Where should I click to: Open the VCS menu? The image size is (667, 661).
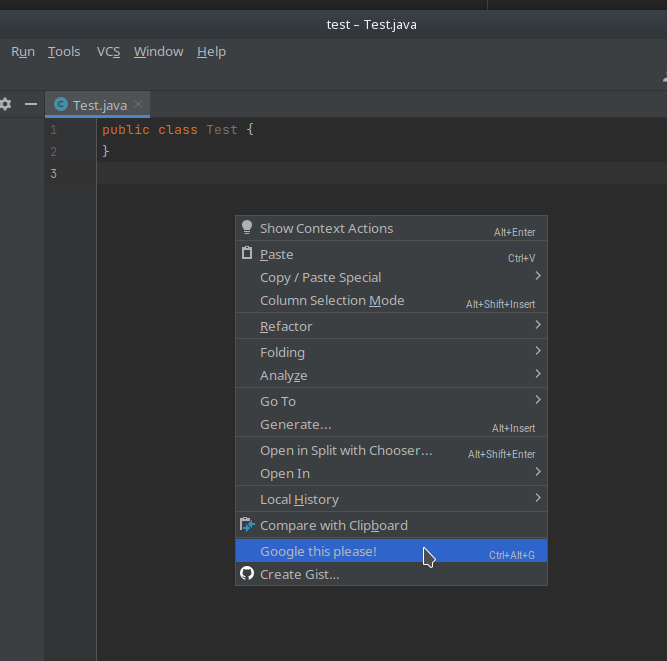(x=108, y=51)
